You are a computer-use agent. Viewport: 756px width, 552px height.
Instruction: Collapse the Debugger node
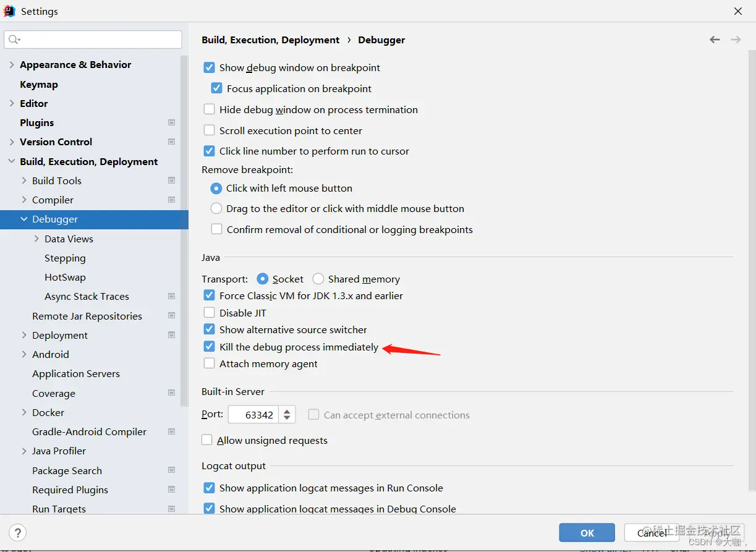click(x=24, y=219)
